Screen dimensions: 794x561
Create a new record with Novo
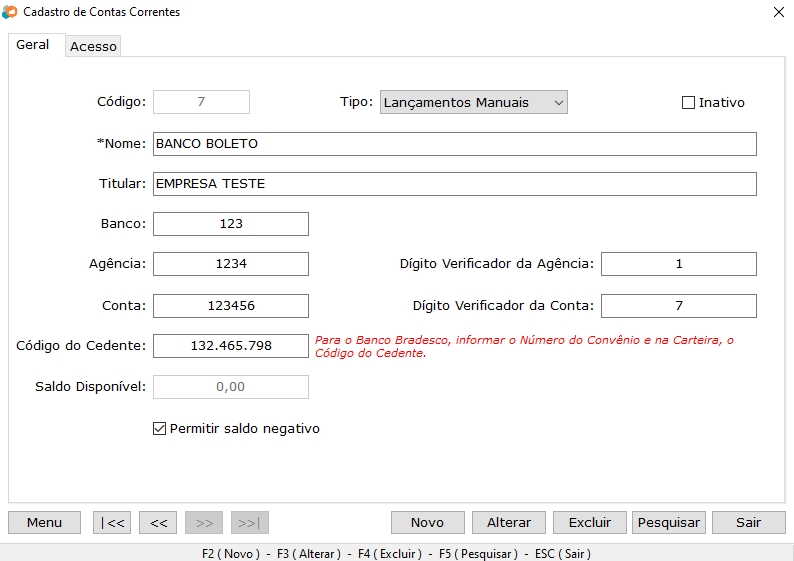pyautogui.click(x=427, y=523)
